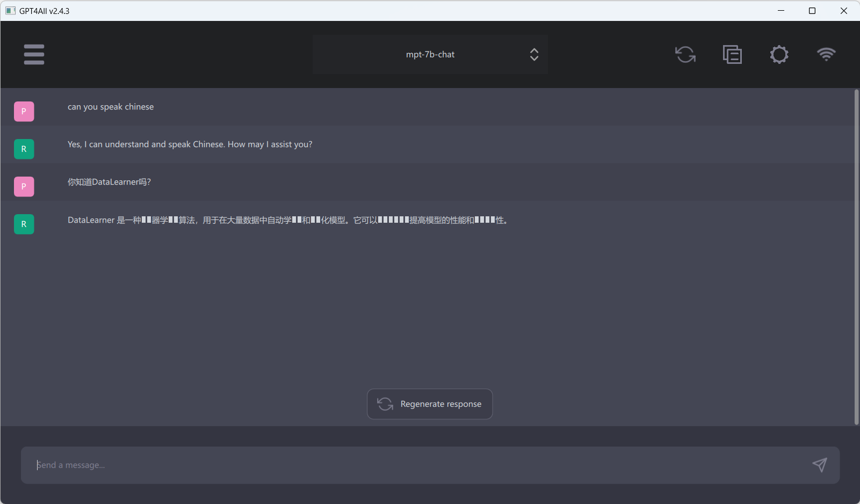Screen dimensions: 860x504
Task: Maximize the GPT4All window
Action: 812,11
